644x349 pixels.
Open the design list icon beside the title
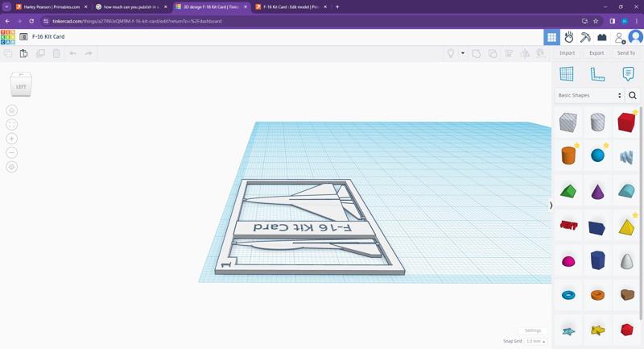pyautogui.click(x=23, y=36)
